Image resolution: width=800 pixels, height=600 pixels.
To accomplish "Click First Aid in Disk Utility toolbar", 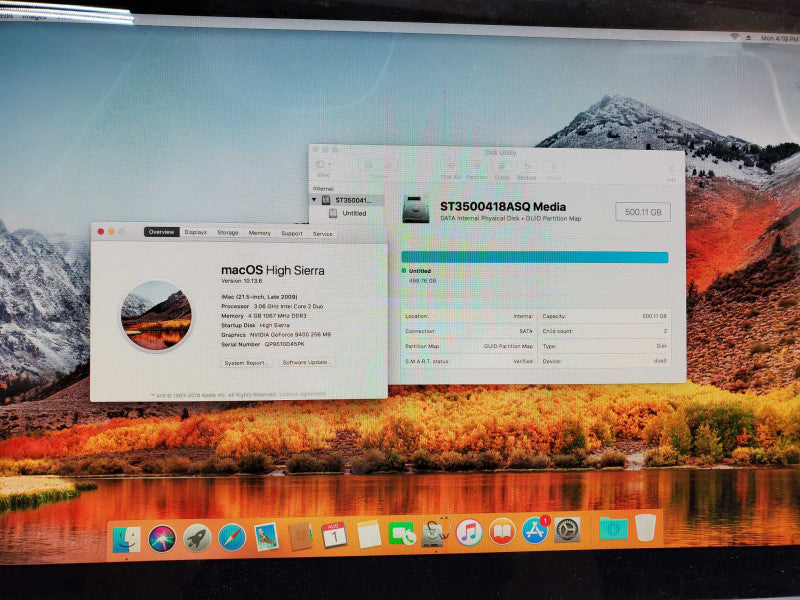I will pos(451,170).
